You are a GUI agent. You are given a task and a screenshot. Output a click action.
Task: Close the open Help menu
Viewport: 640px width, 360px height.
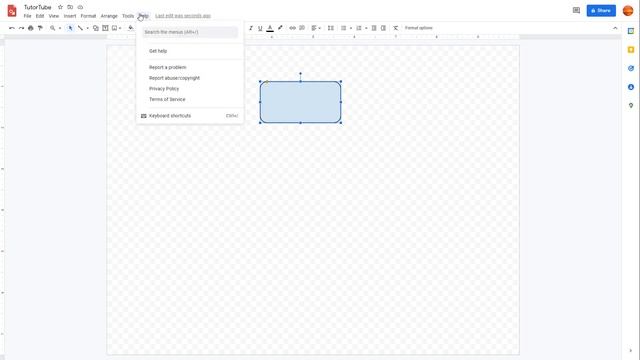(x=144, y=16)
